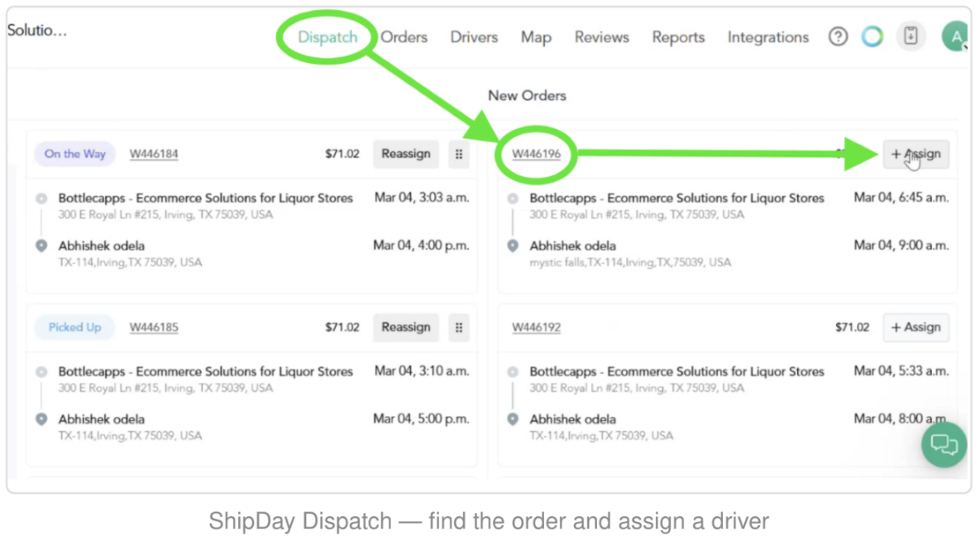Screen dimensions: 980x541
Task: Click the map pin beside Abhishek odela in W446196
Action: pos(513,246)
